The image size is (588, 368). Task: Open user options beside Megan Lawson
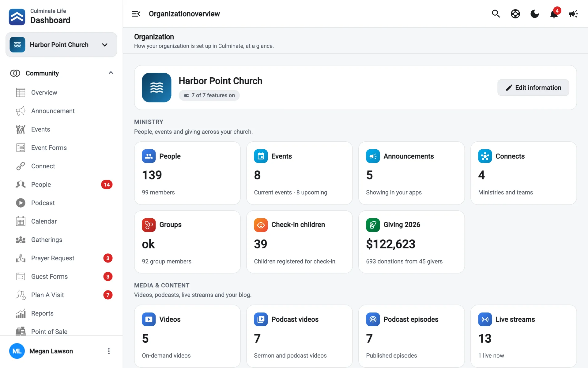(109, 351)
